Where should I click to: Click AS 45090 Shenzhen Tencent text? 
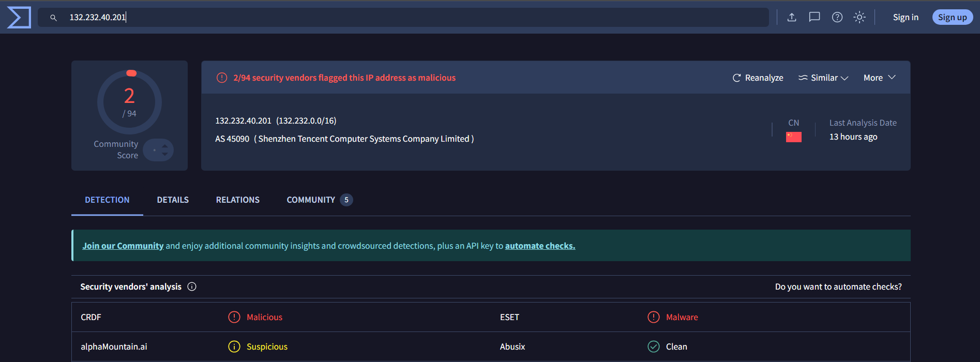[x=344, y=139]
